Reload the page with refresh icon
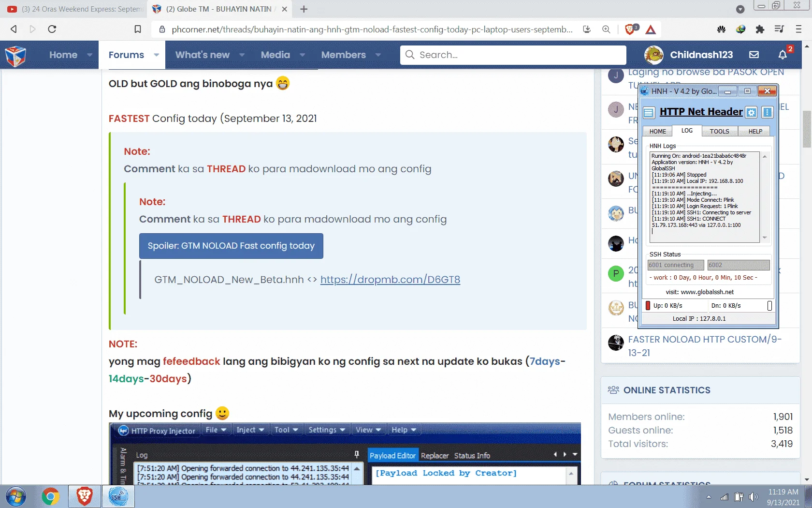The height and width of the screenshot is (508, 812). (52, 29)
